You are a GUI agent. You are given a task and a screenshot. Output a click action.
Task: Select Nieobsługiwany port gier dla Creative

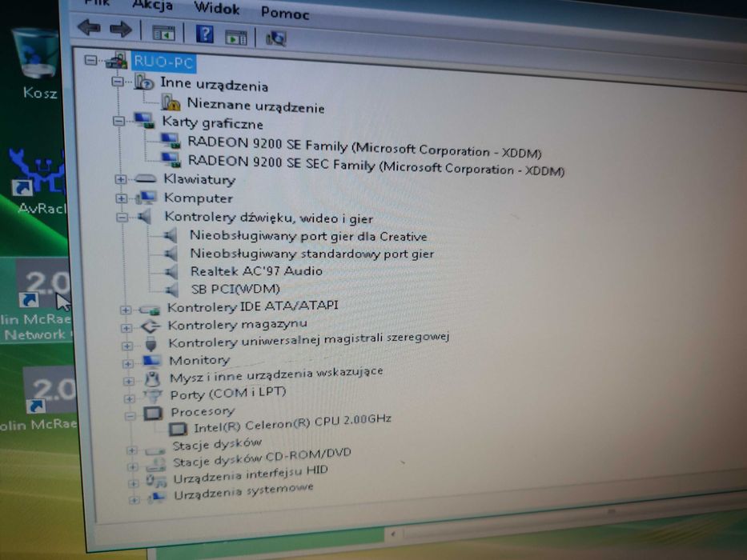click(x=308, y=236)
